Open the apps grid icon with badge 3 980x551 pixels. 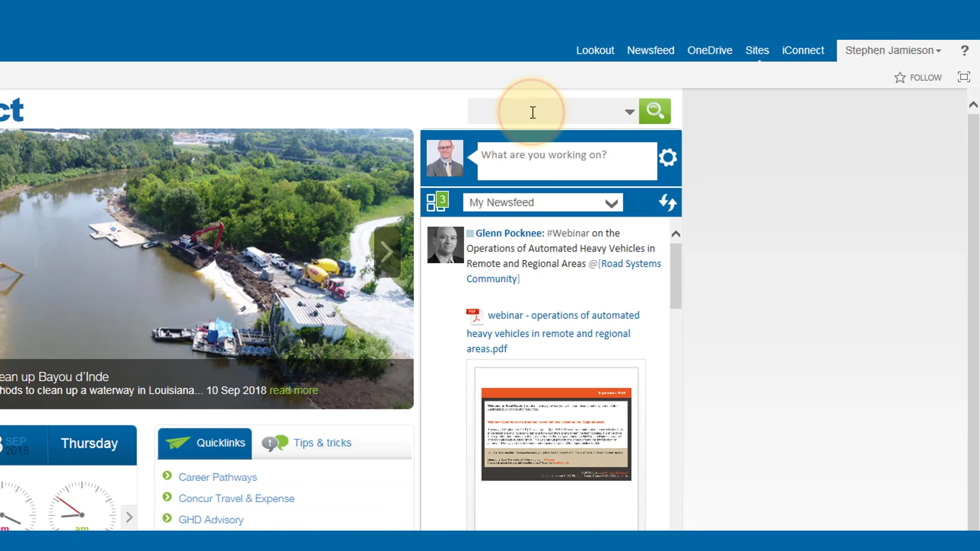[437, 202]
